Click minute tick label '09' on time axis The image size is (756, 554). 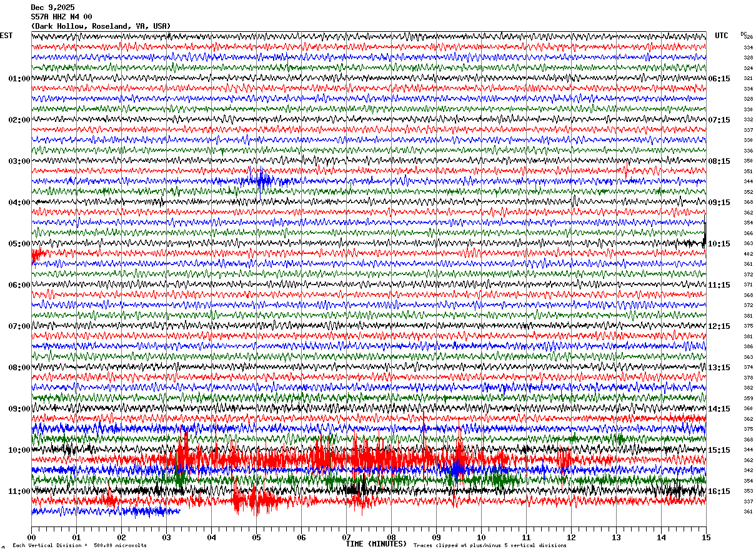click(x=436, y=538)
